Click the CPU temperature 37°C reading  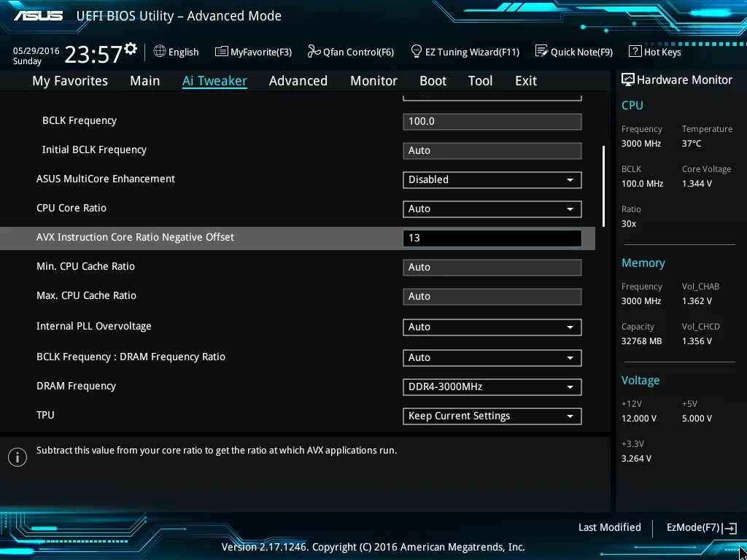point(692,143)
